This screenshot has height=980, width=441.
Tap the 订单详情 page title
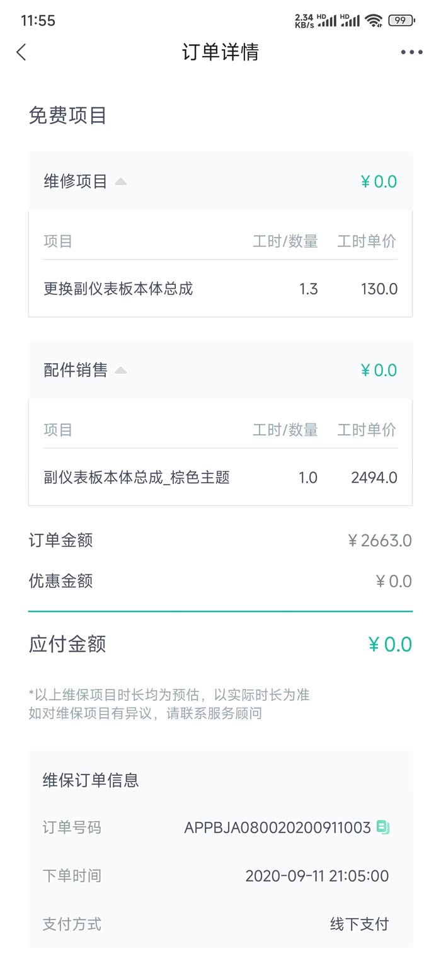point(220,52)
